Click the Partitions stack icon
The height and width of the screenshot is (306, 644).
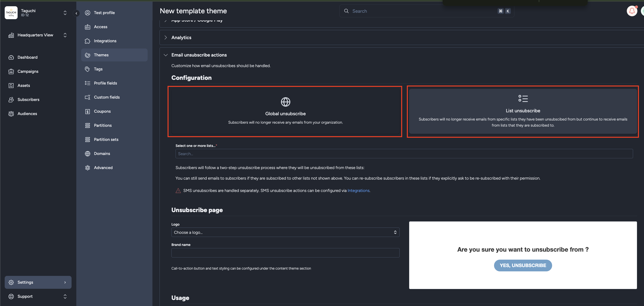tap(88, 125)
